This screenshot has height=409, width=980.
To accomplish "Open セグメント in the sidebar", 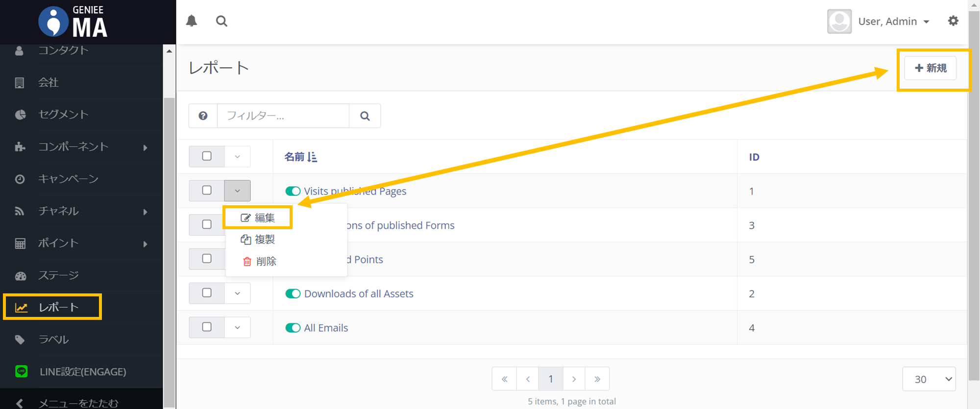I will [63, 114].
